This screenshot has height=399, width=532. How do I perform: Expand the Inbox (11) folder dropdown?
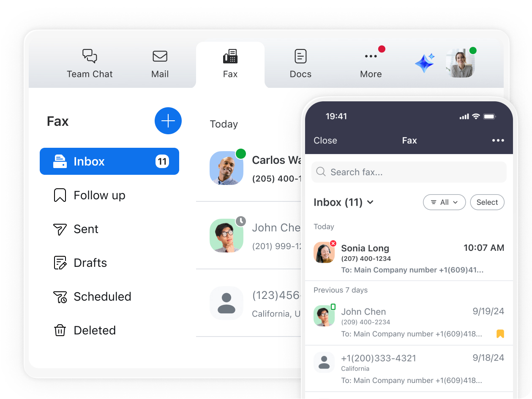point(344,202)
